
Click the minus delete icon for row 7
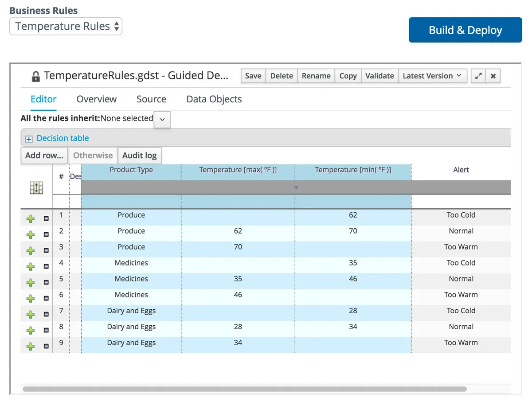pos(46,314)
